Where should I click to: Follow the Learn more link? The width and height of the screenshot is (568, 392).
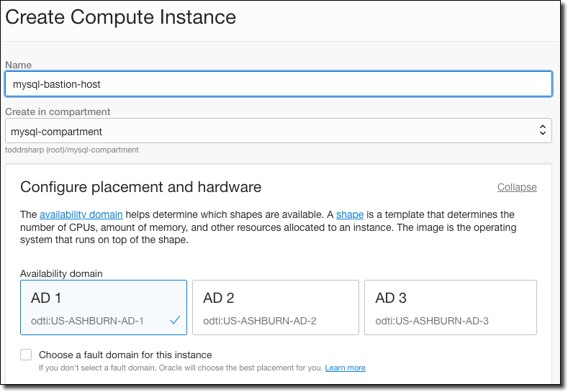pos(345,368)
